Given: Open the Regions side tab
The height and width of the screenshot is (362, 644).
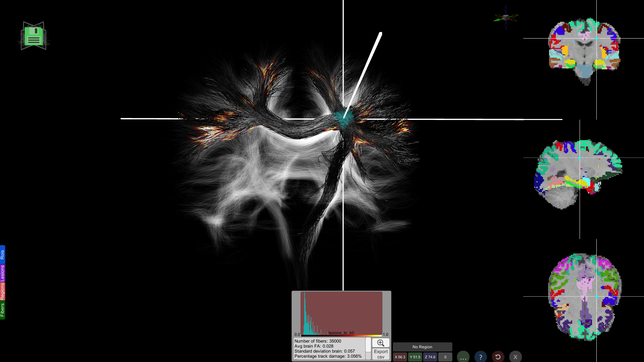Looking at the screenshot, I should point(2,291).
